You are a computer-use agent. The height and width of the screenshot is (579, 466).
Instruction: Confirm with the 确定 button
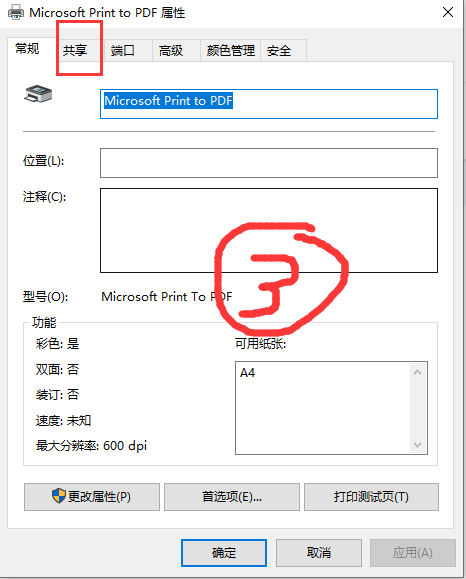224,552
